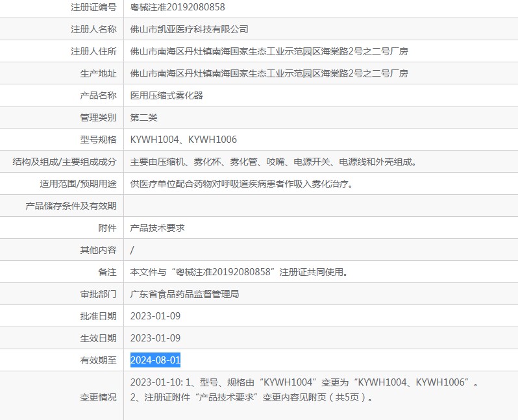Click the 生效日期 label
The width and height of the screenshot is (518, 420).
click(98, 338)
